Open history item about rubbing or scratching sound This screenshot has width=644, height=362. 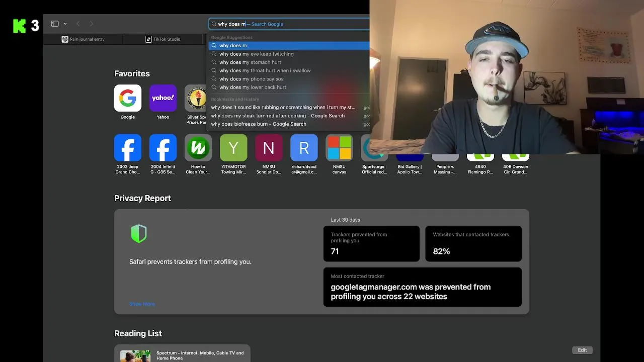point(289,107)
